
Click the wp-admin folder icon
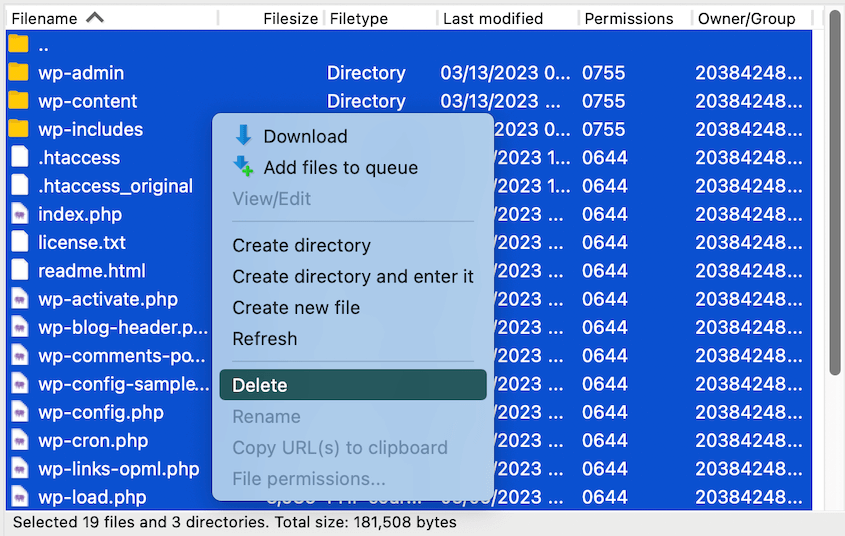coord(18,72)
